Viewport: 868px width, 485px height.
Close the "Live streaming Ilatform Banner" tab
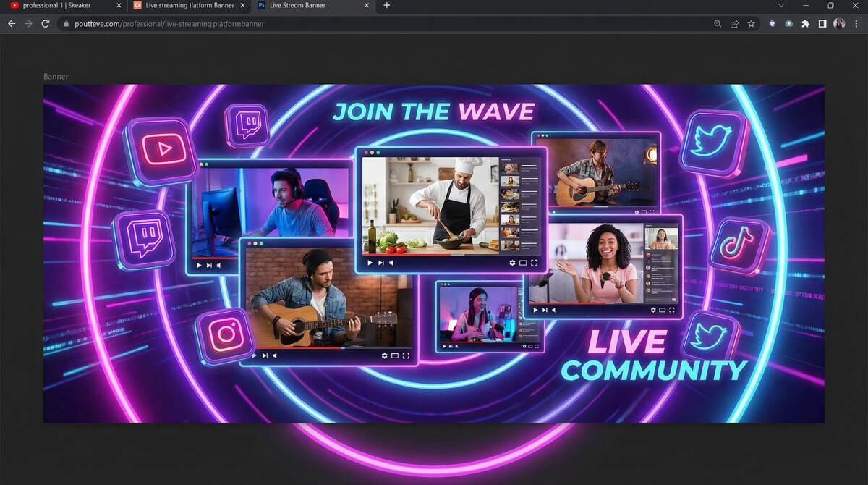point(242,6)
